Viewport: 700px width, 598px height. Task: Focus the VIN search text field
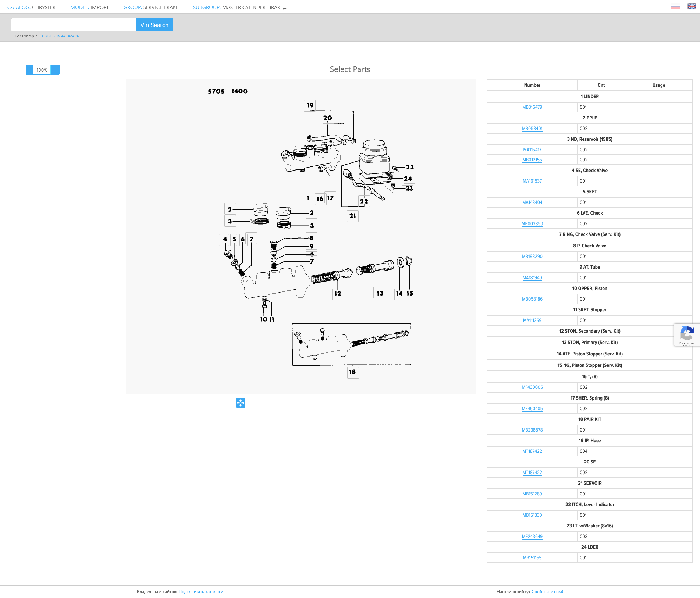(x=74, y=25)
